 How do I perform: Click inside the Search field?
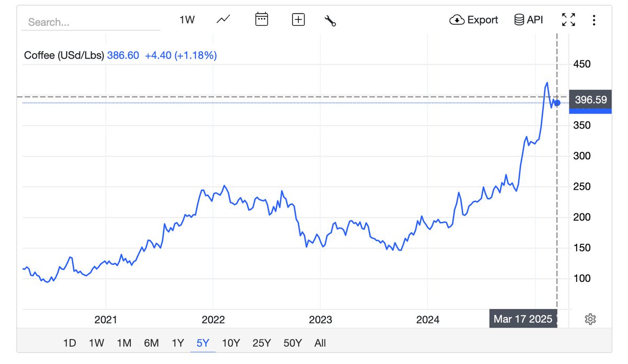point(89,22)
